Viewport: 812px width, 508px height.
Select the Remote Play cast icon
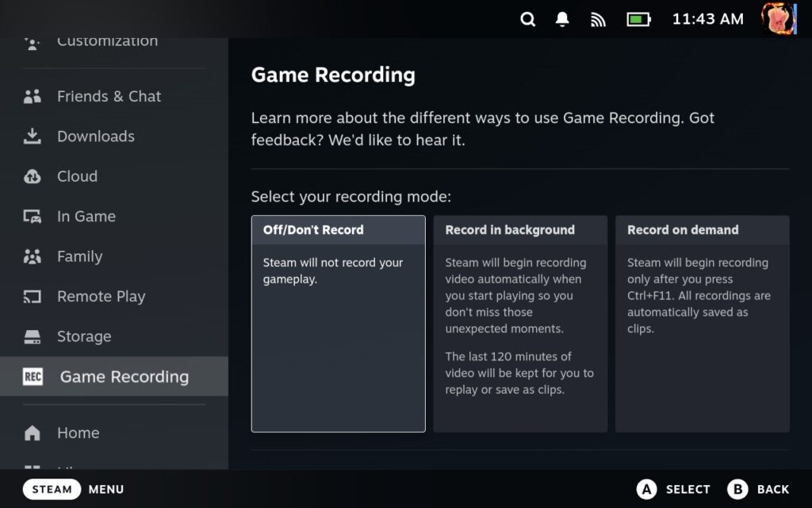[x=32, y=297]
